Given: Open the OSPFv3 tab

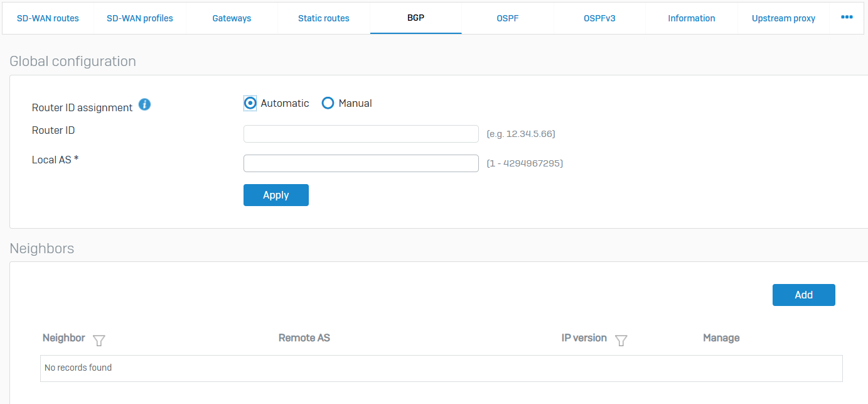Looking at the screenshot, I should (599, 18).
